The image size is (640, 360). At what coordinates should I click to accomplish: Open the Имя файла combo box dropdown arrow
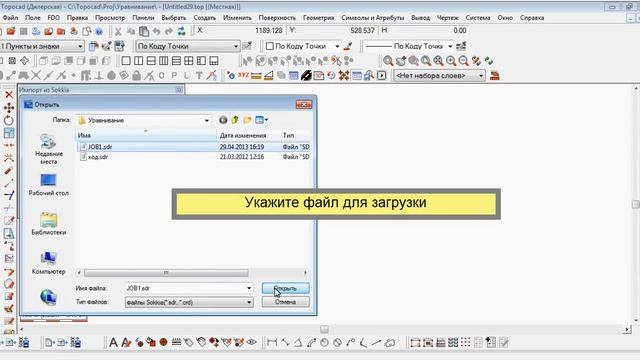tap(249, 288)
